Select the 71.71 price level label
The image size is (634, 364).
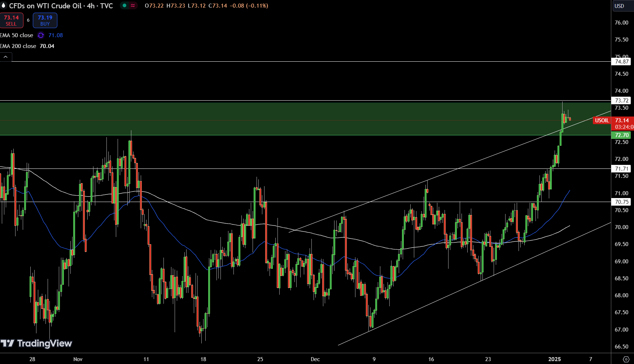coord(622,169)
